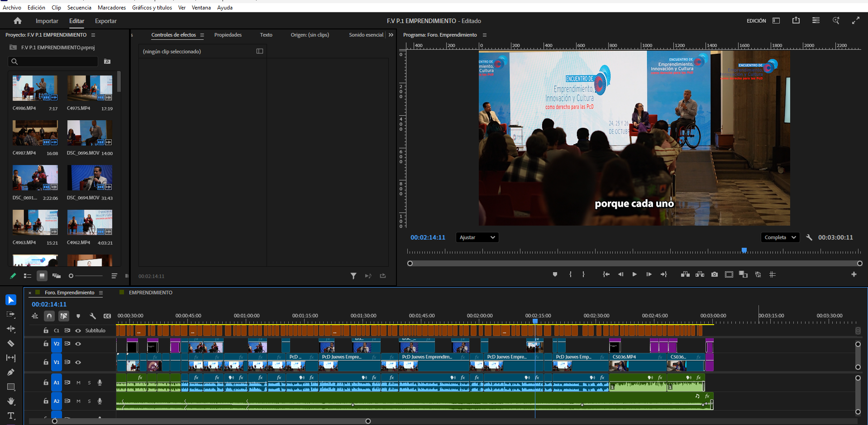Image resolution: width=868 pixels, height=425 pixels.
Task: Toggle lock on track V1
Action: pyautogui.click(x=46, y=362)
